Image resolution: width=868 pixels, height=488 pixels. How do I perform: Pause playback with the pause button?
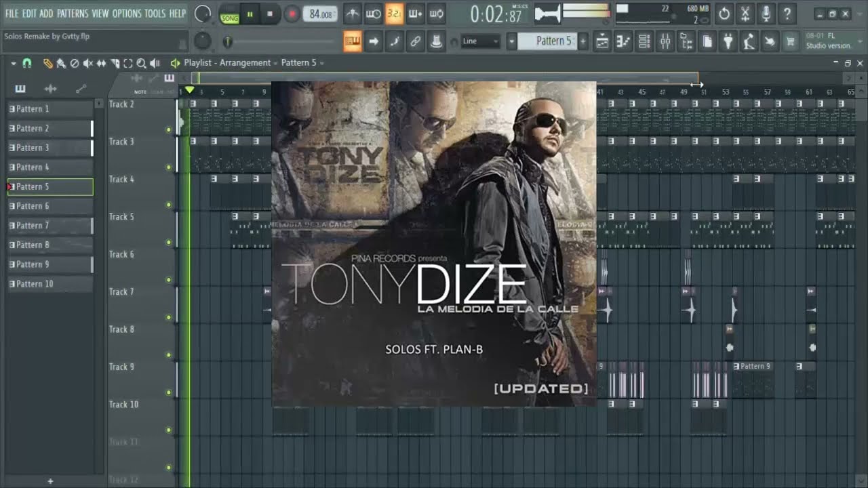click(x=250, y=14)
